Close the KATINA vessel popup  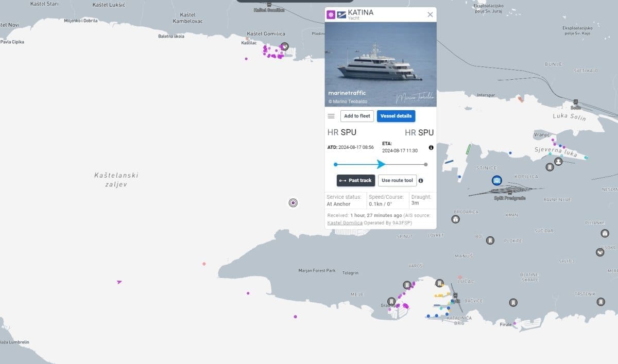pyautogui.click(x=430, y=14)
